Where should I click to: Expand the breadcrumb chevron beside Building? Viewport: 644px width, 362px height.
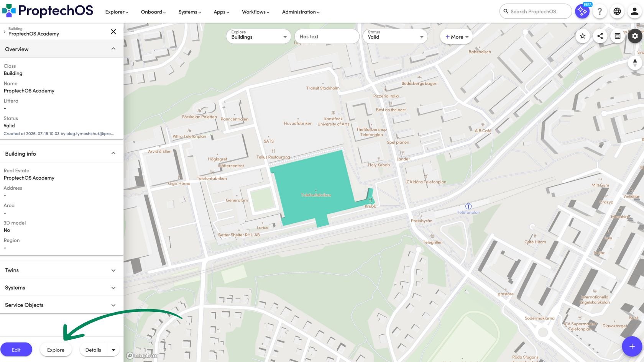click(4, 31)
